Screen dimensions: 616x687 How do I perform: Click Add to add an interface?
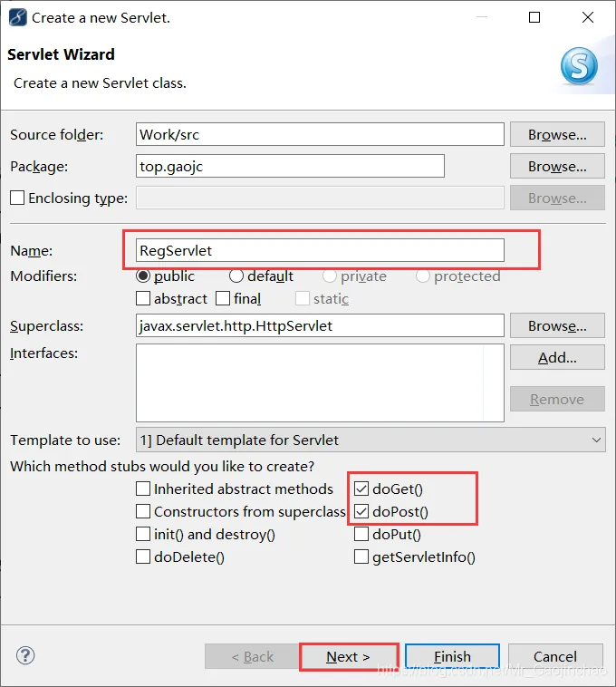coord(557,357)
